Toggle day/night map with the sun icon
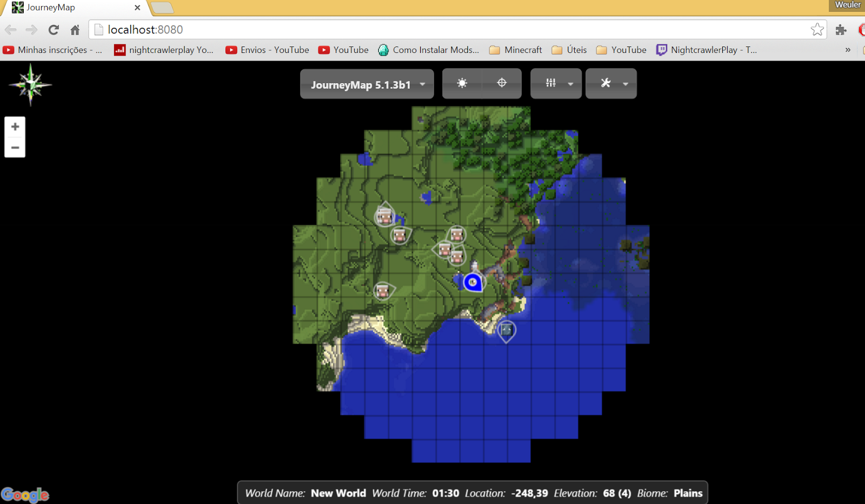 pos(462,83)
